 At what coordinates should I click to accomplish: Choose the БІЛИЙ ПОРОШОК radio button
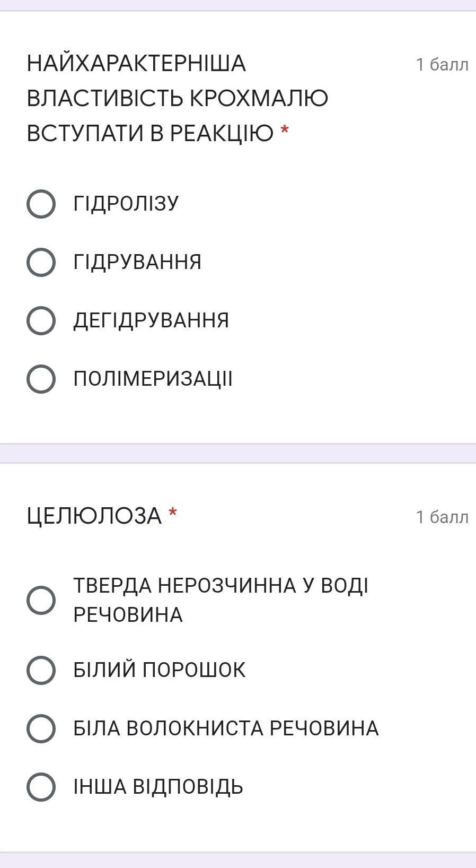(x=41, y=670)
